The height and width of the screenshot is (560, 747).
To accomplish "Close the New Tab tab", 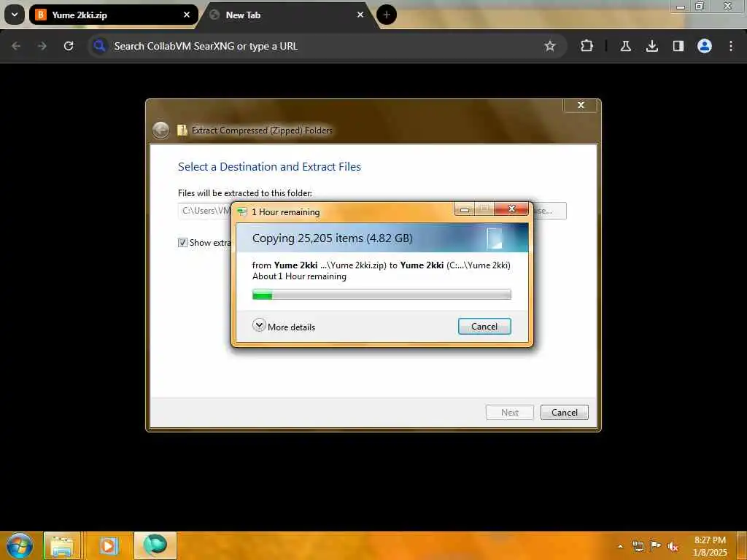I will point(360,15).
